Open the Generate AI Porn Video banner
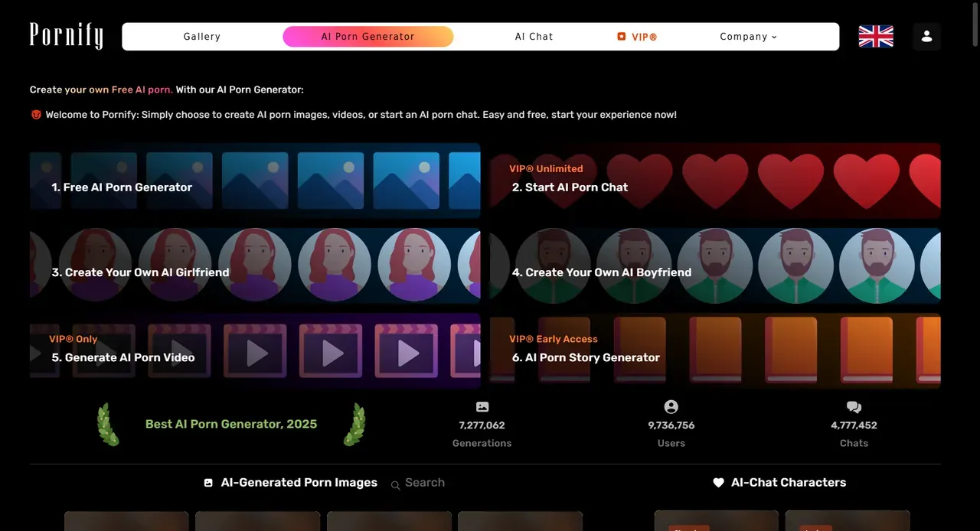 pos(255,350)
